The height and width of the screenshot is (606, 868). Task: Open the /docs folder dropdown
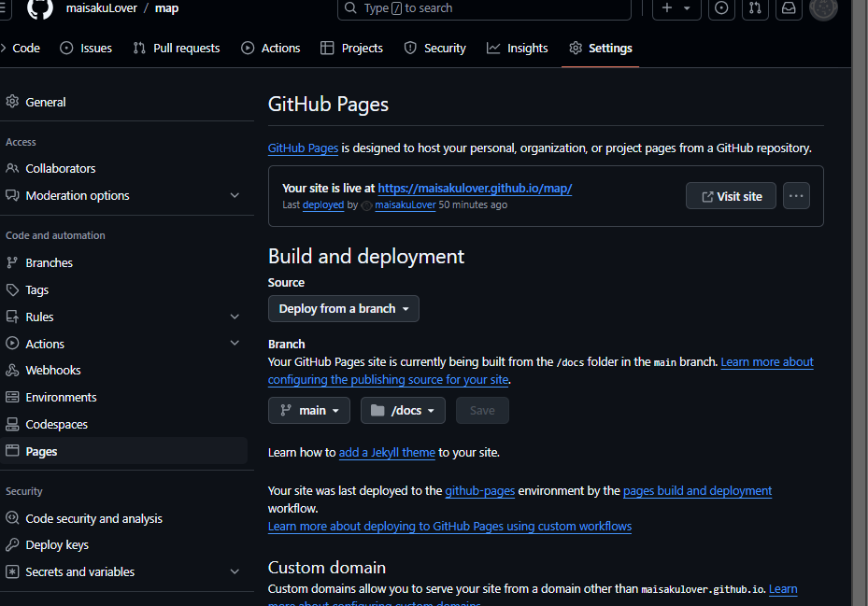403,411
